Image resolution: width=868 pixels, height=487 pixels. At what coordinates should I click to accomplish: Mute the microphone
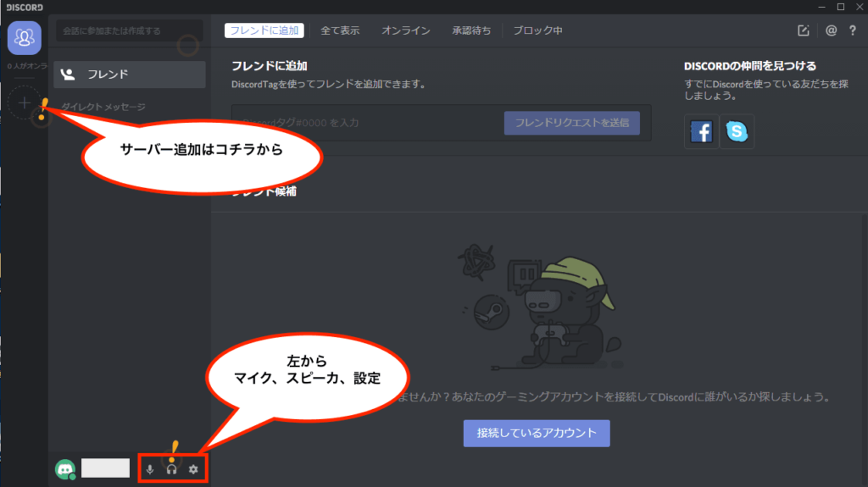150,468
